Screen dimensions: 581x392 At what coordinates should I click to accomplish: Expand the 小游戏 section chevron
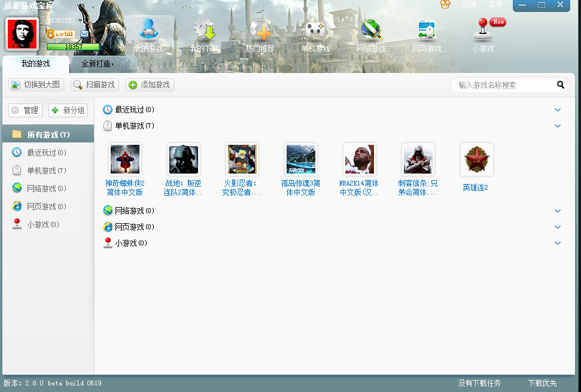(558, 243)
